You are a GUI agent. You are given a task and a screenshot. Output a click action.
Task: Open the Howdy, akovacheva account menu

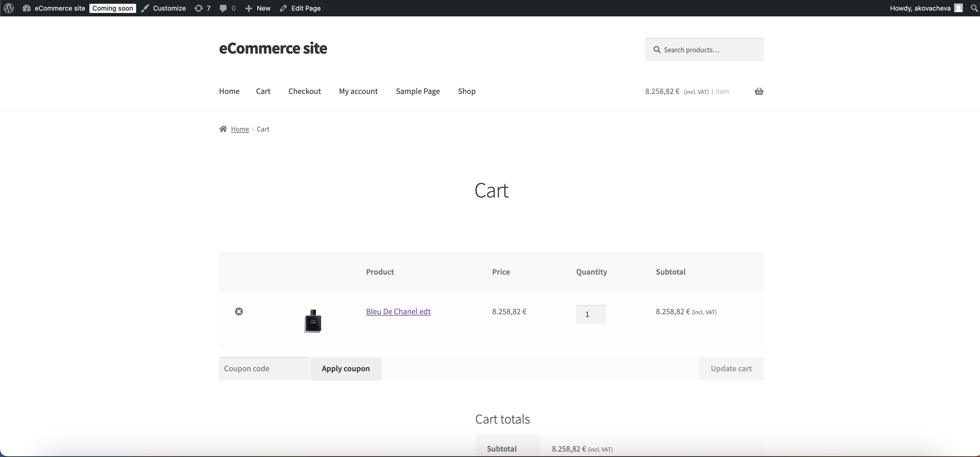(x=920, y=8)
